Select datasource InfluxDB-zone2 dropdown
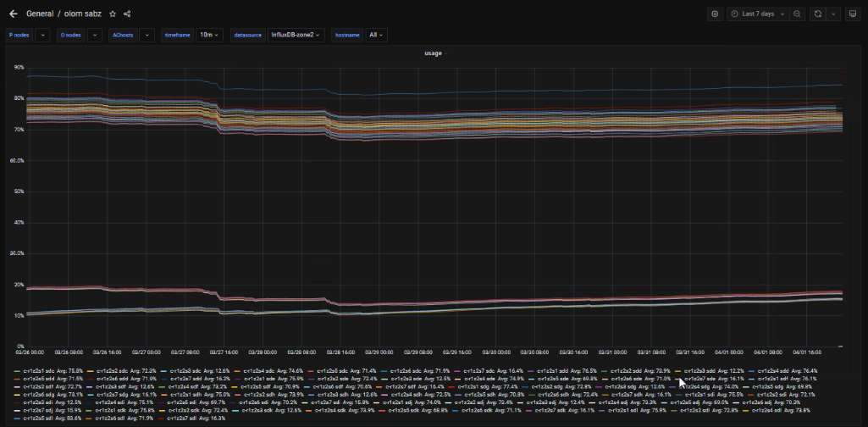 [296, 35]
